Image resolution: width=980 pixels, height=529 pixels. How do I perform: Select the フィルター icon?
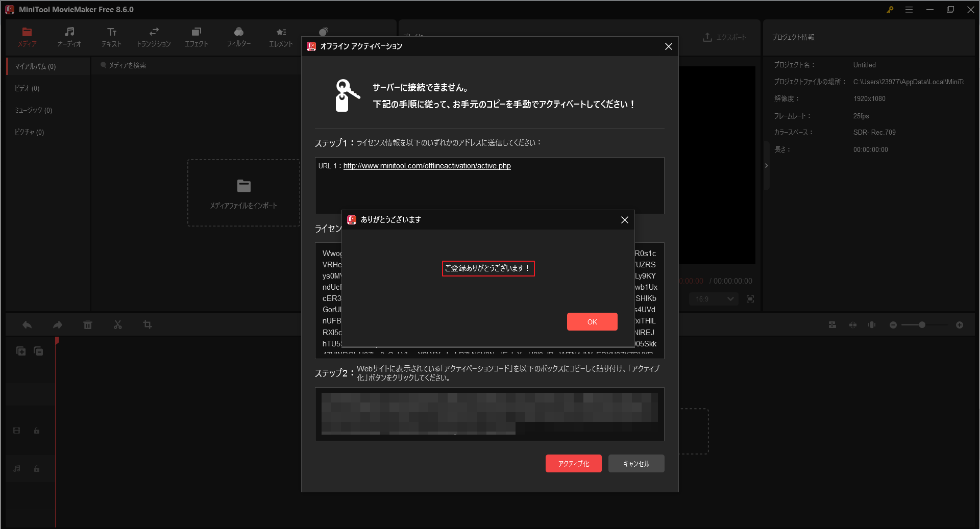(239, 36)
